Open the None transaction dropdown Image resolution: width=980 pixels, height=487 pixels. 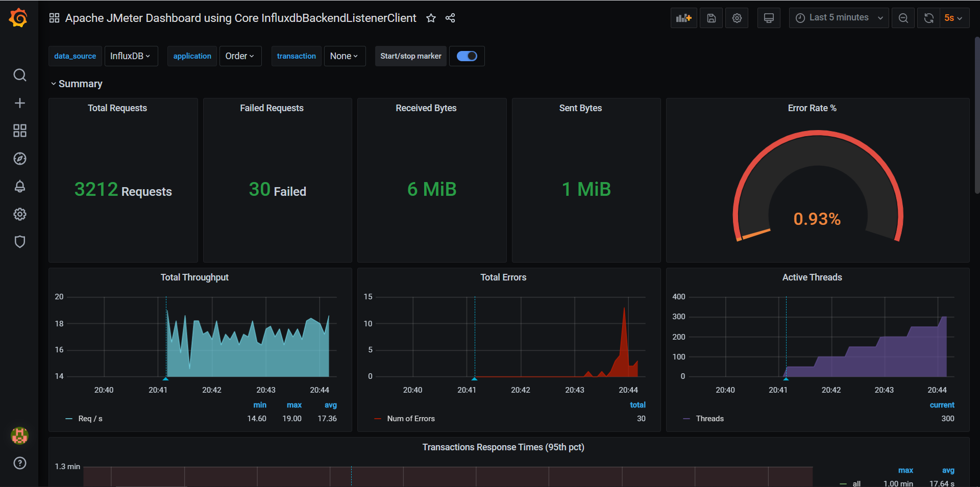[x=345, y=56]
